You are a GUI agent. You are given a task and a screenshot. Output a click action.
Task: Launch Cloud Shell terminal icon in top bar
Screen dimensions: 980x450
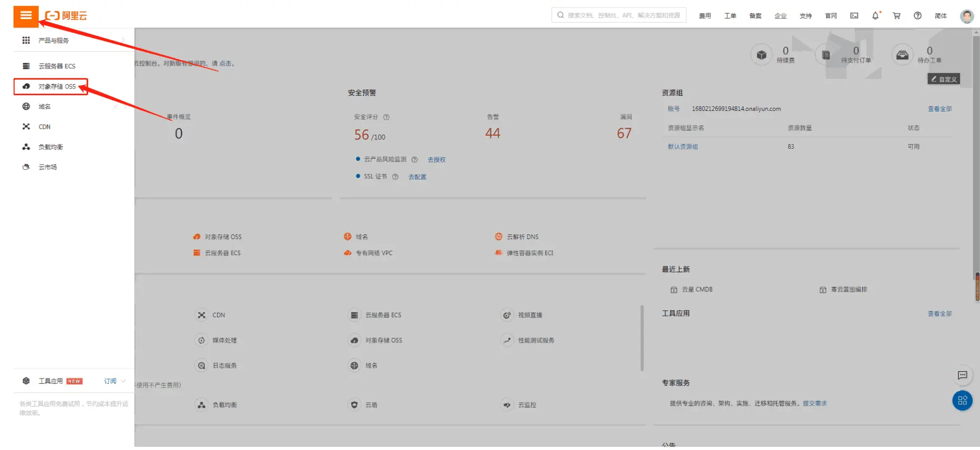coord(854,16)
